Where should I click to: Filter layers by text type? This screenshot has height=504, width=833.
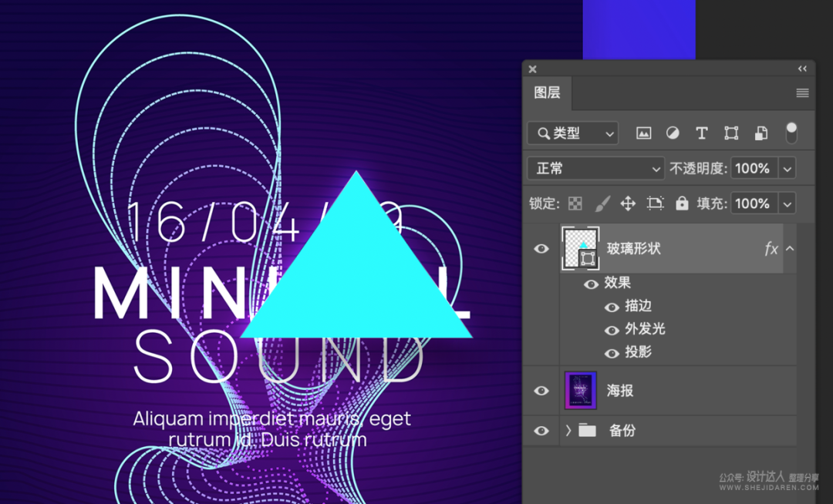click(x=702, y=133)
